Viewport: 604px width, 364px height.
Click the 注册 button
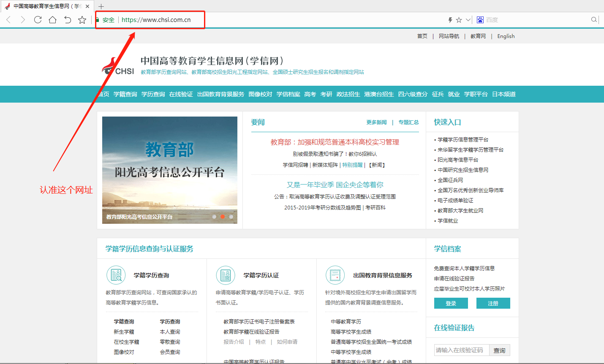pos(493,303)
